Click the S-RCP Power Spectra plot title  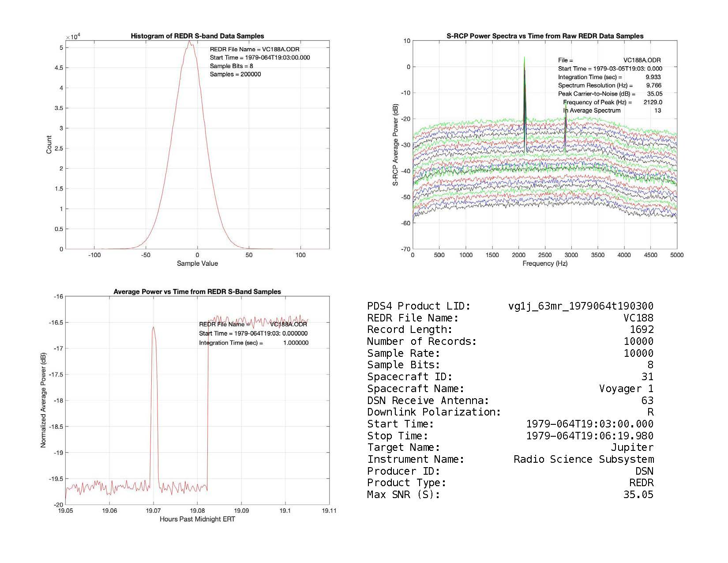545,36
